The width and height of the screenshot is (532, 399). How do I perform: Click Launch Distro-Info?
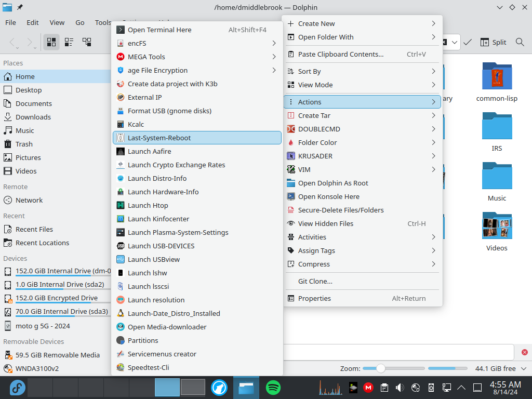(197, 179)
